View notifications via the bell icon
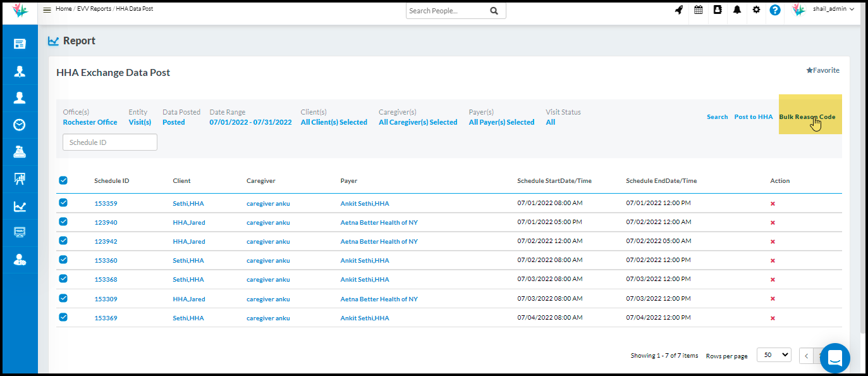This screenshot has width=868, height=376. [x=737, y=10]
